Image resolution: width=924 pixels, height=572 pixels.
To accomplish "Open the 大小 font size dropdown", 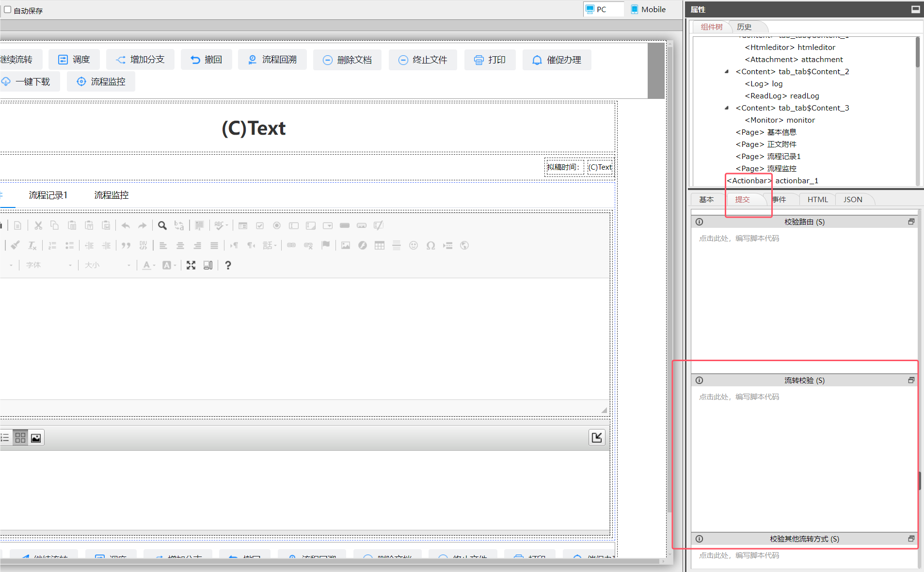I will (107, 265).
